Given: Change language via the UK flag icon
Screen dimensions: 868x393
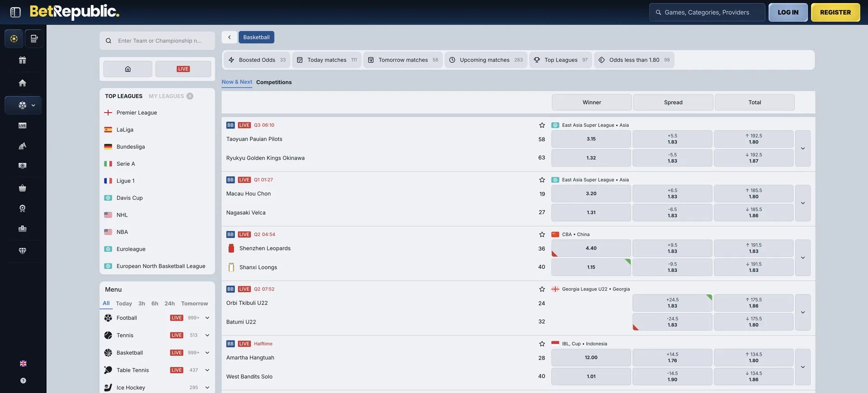Looking at the screenshot, I should [x=23, y=364].
